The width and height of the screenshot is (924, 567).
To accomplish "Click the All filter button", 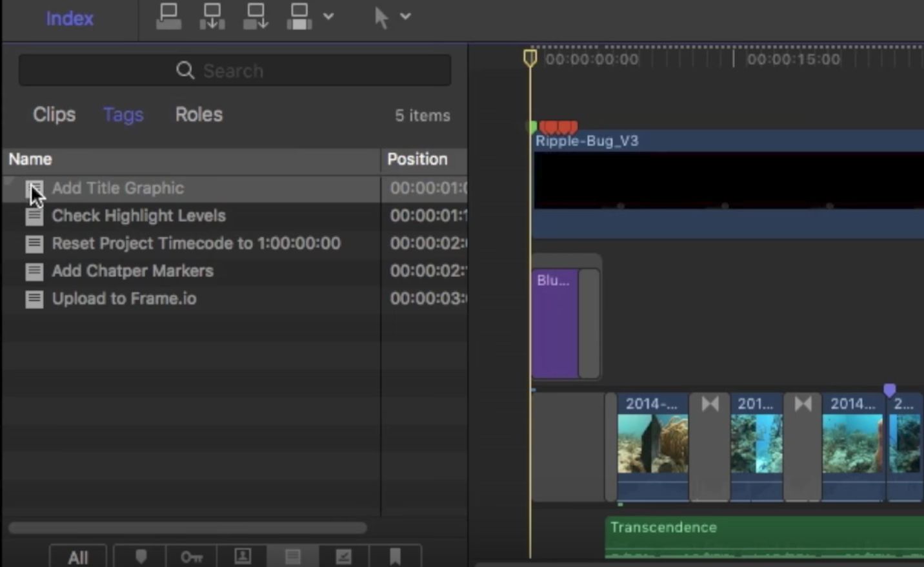I will click(78, 557).
